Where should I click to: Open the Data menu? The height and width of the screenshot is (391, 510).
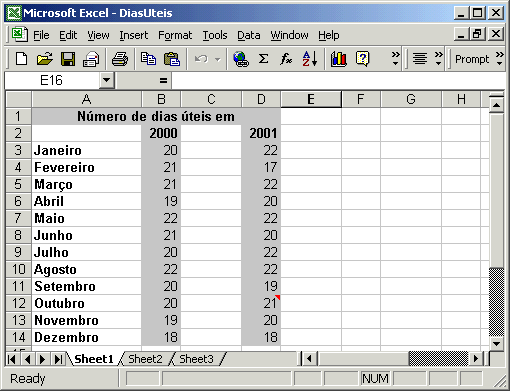tap(249, 35)
